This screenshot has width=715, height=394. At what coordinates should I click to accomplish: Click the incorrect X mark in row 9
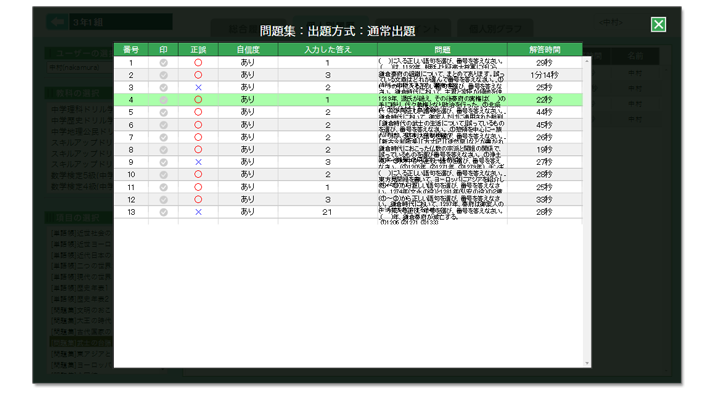(198, 162)
